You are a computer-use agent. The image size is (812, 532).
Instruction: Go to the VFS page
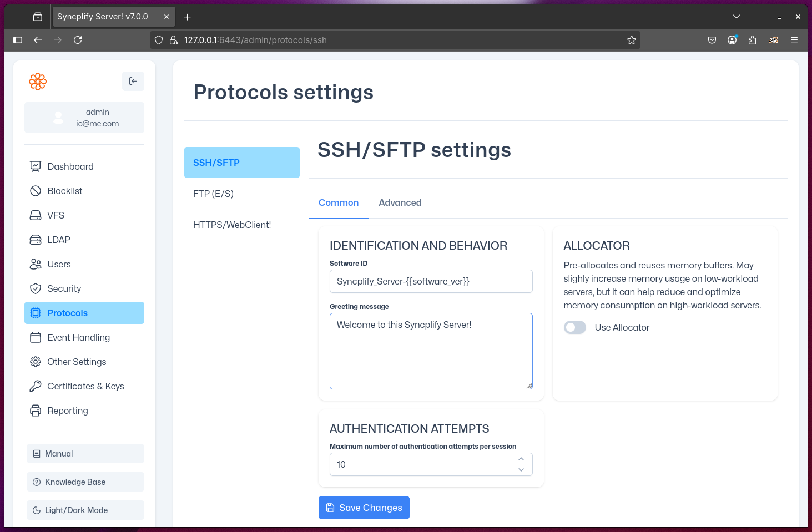(56, 215)
